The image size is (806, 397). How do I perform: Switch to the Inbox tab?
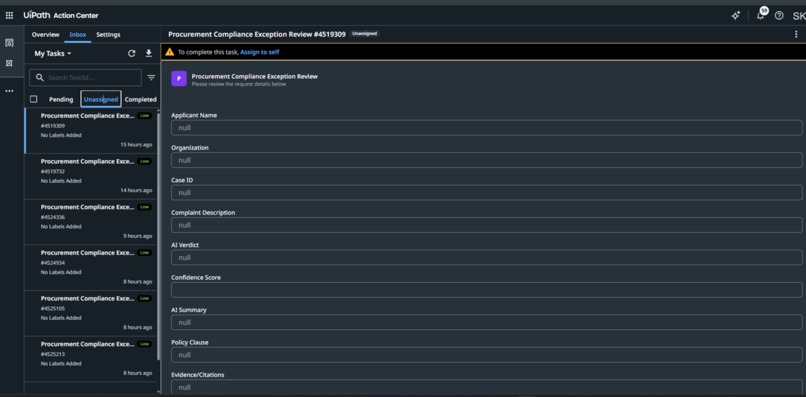78,34
